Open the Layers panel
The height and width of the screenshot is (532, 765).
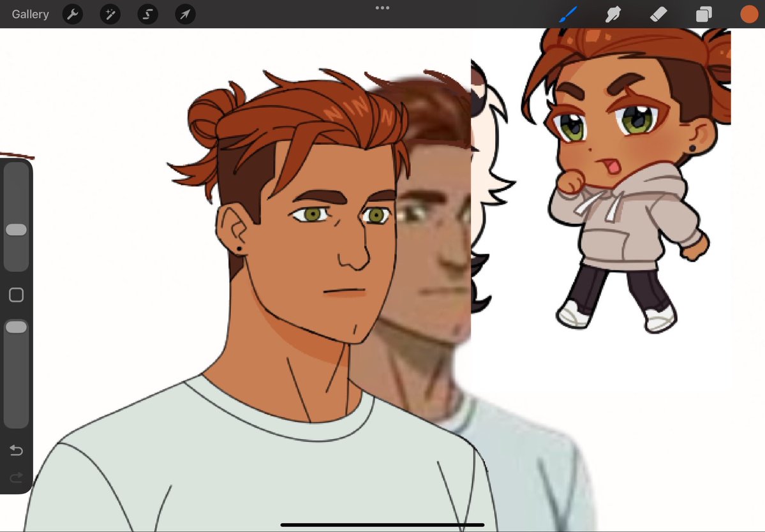pyautogui.click(x=704, y=14)
